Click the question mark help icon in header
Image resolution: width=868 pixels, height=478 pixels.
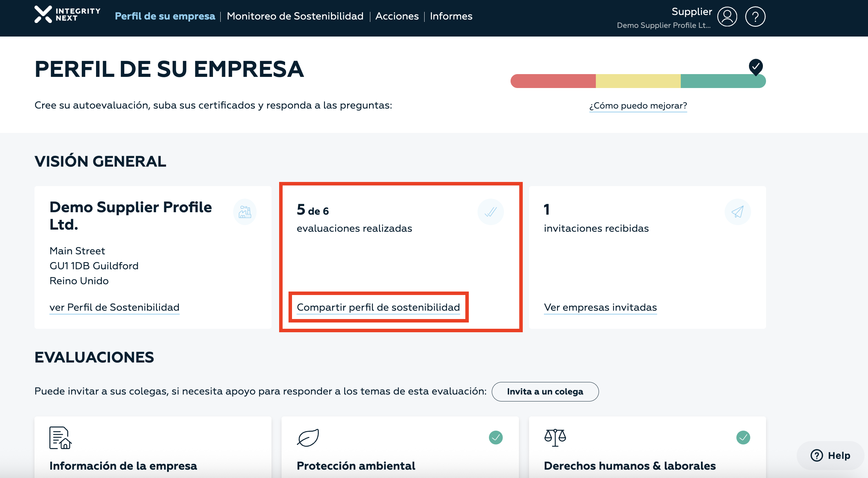coord(755,16)
